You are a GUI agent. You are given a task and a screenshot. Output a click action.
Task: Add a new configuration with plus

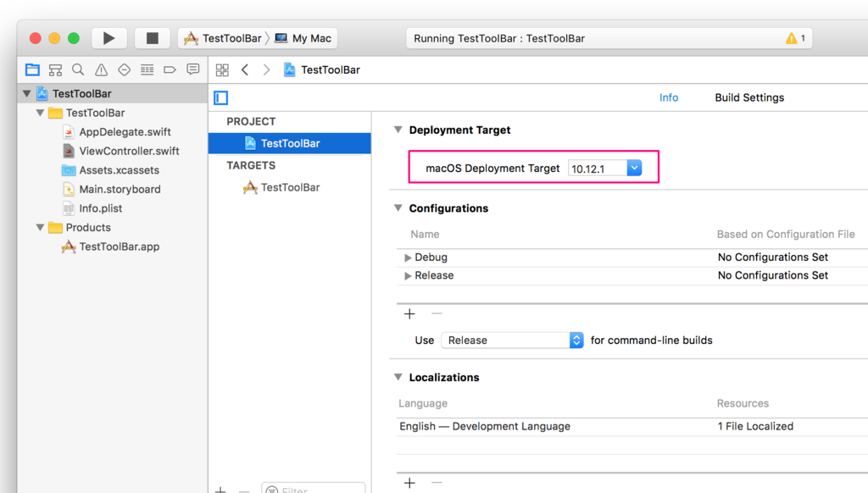point(409,313)
